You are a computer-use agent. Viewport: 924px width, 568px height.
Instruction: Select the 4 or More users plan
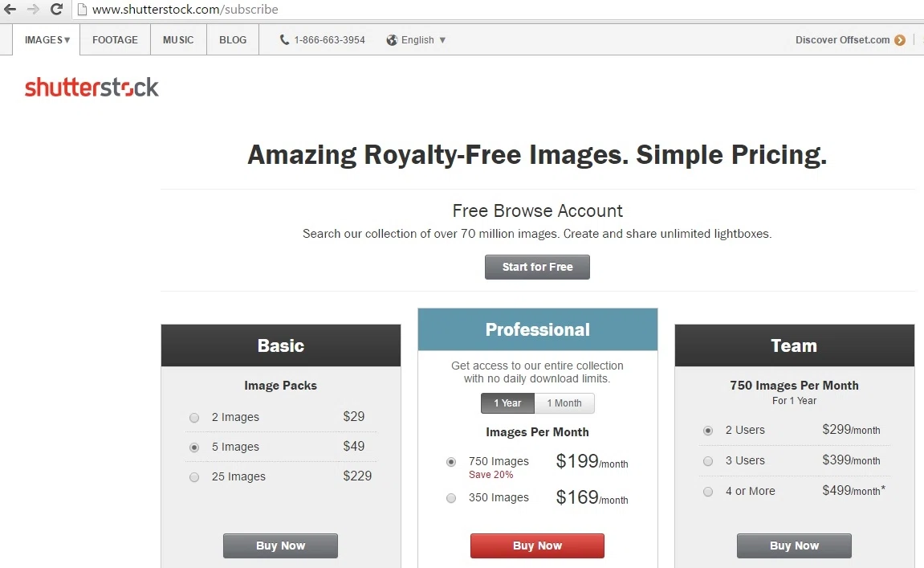[x=708, y=492]
